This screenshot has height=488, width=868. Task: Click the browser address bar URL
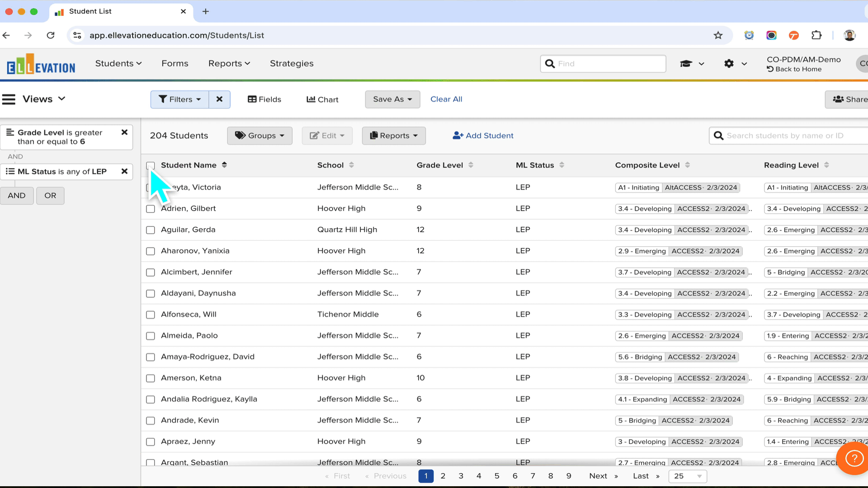tap(177, 35)
